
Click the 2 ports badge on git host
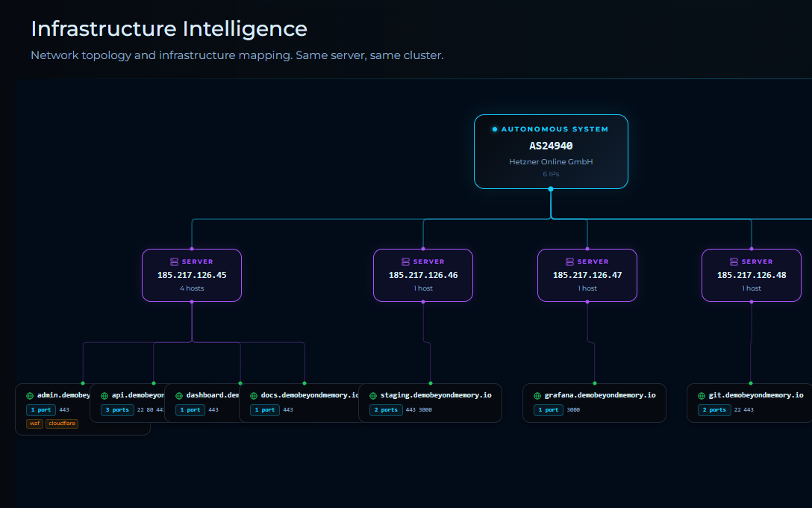click(x=714, y=410)
